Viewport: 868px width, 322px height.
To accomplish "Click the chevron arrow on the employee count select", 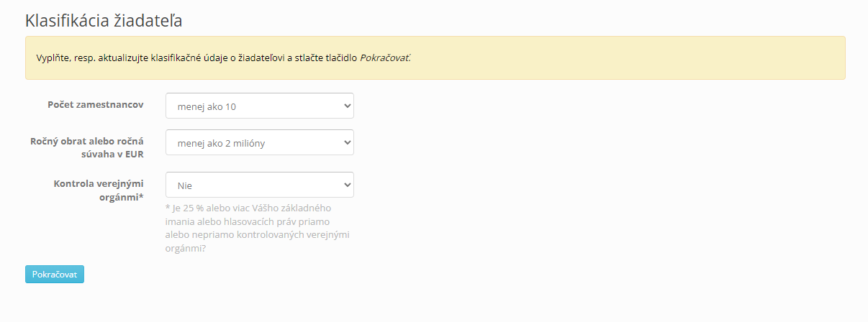I will pyautogui.click(x=347, y=106).
